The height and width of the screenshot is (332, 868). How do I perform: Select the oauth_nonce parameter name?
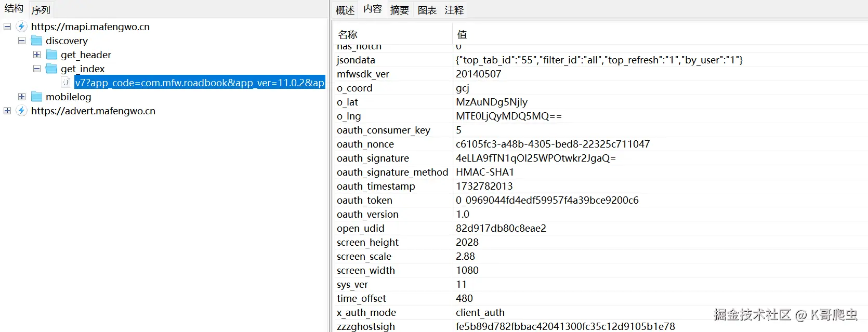tap(365, 144)
